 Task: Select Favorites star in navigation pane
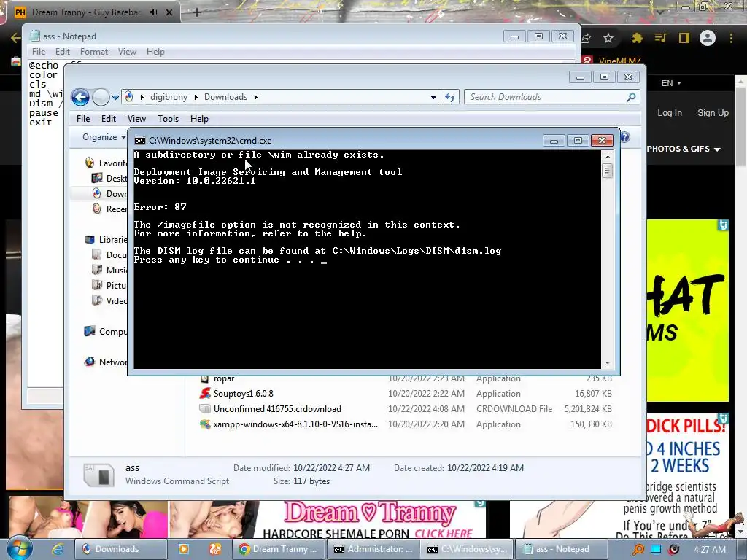coord(90,163)
